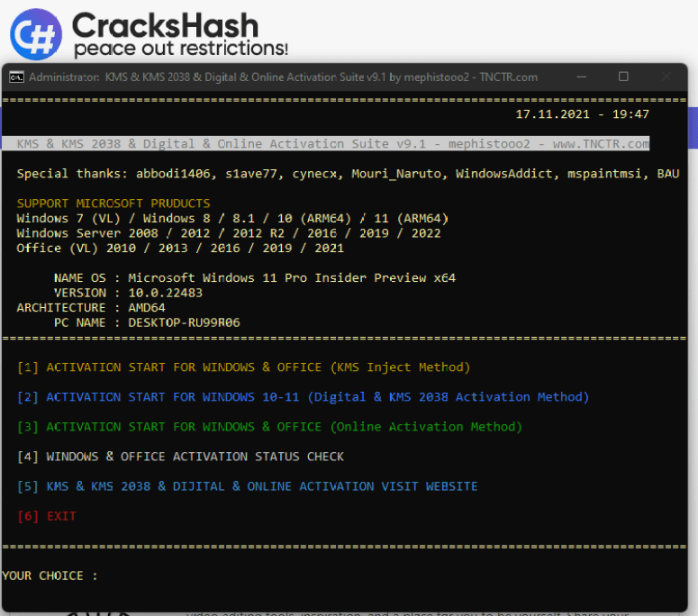Close the Activation Suite console window
698x616 pixels.
pyautogui.click(x=665, y=77)
